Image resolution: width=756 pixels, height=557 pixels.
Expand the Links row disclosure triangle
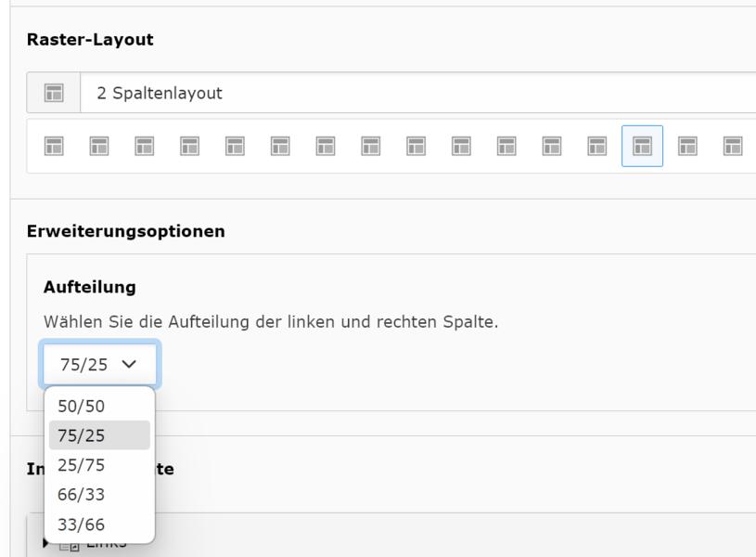(x=46, y=542)
